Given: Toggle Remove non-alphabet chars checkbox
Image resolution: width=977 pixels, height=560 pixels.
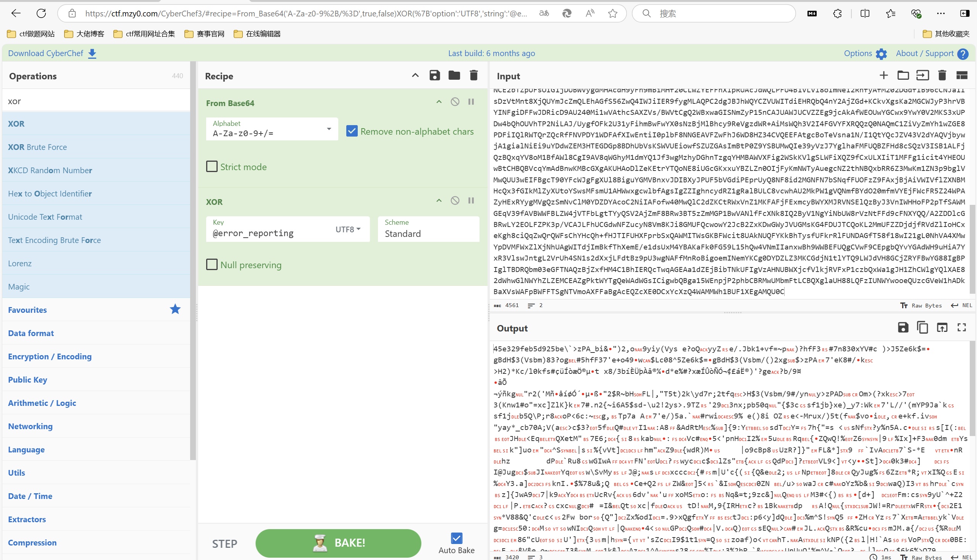Looking at the screenshot, I should pos(352,131).
